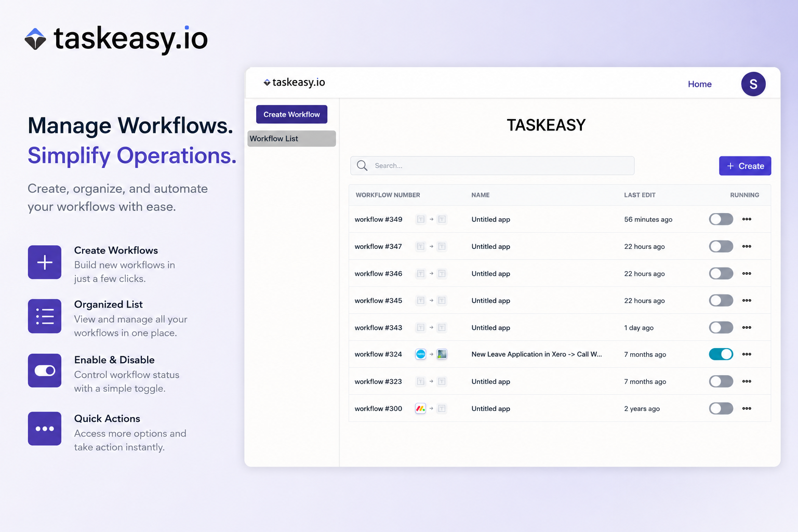The height and width of the screenshot is (532, 798).
Task: Open more options for workflow #349
Action: click(747, 219)
